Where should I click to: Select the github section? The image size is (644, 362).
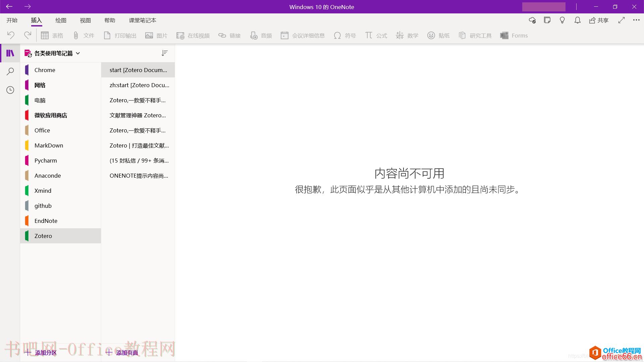coord(61,206)
